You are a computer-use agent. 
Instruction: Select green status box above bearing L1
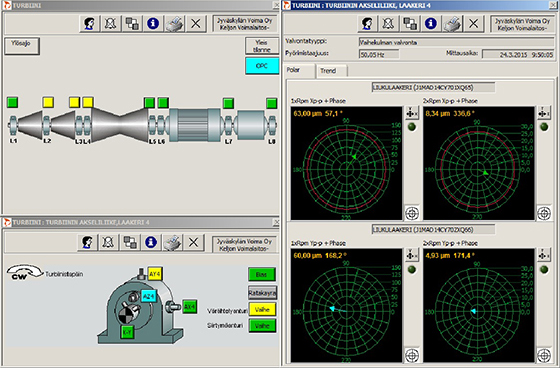click(x=12, y=102)
